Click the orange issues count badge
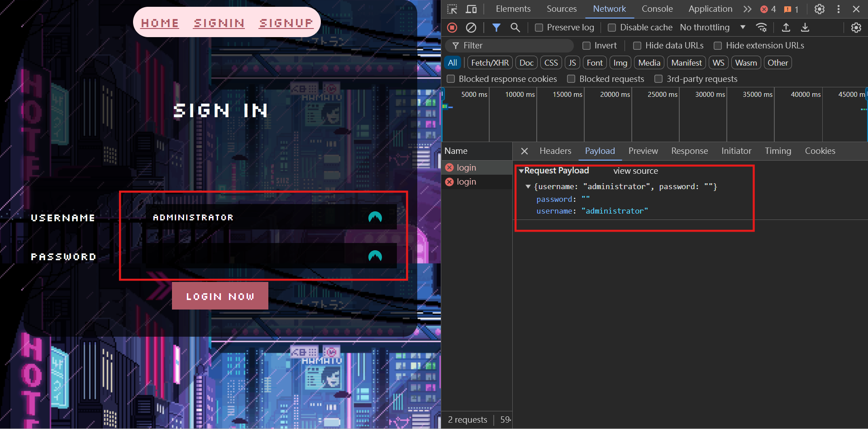Screen dimensions: 868x429 [791, 9]
